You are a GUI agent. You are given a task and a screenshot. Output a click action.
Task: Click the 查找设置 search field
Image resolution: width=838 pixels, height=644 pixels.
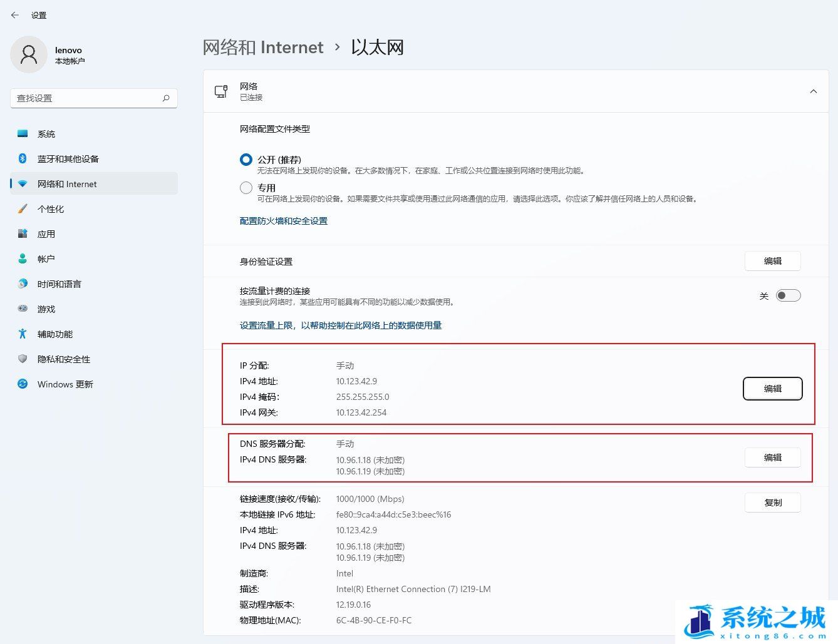(x=86, y=98)
